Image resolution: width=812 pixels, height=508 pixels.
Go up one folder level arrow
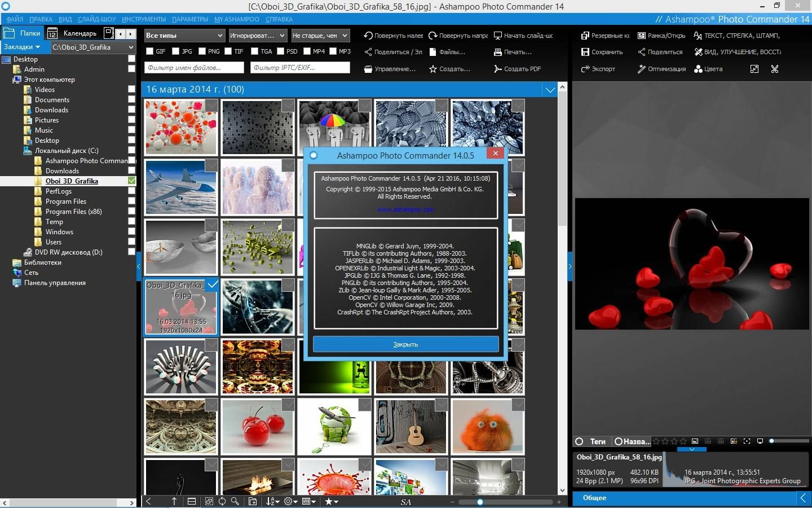(174, 501)
